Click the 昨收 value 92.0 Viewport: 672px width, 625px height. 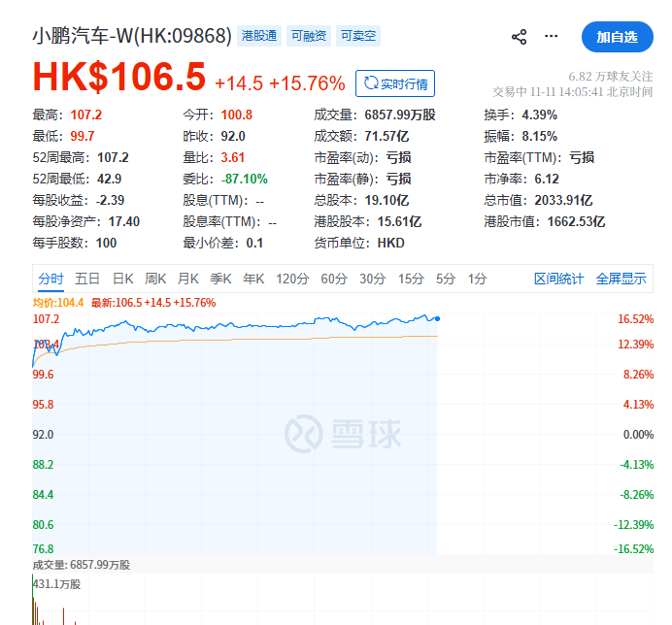coord(233,136)
